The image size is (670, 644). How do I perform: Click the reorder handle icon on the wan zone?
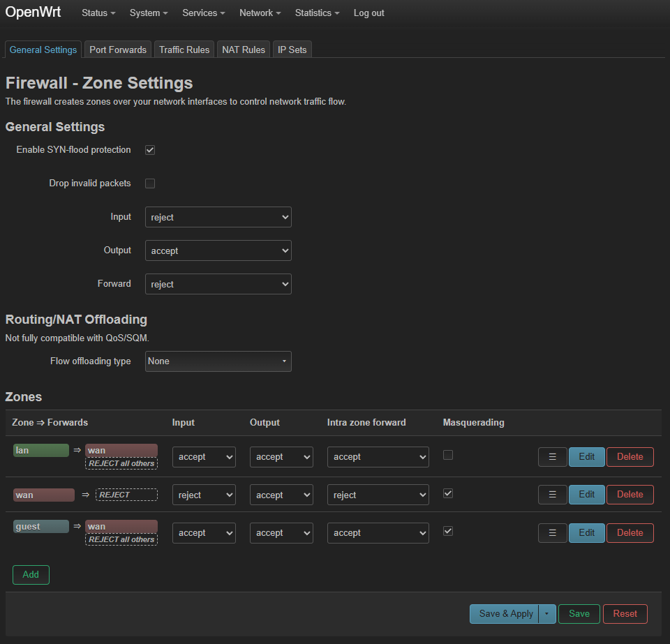point(551,494)
